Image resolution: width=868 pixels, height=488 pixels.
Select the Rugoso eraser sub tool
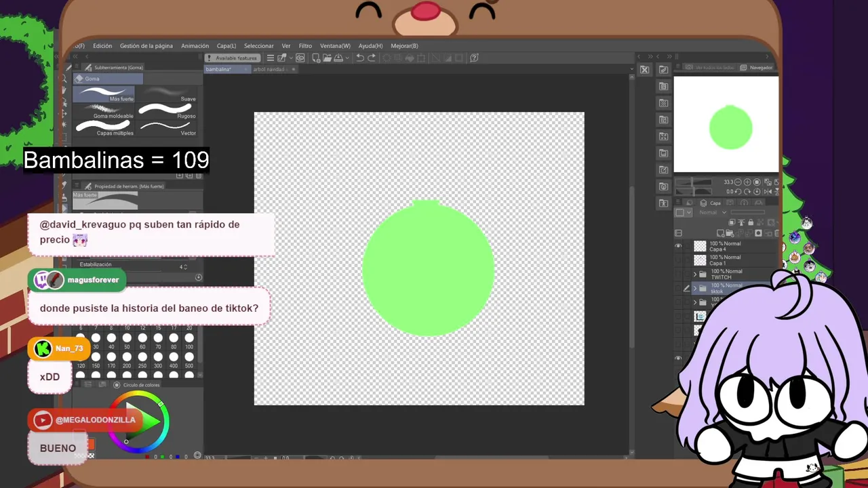tap(167, 111)
